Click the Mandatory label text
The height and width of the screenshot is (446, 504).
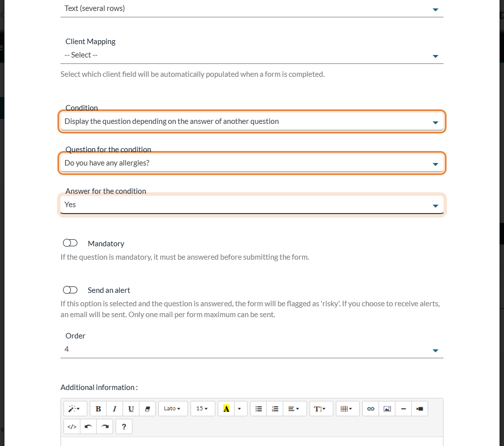coord(106,244)
